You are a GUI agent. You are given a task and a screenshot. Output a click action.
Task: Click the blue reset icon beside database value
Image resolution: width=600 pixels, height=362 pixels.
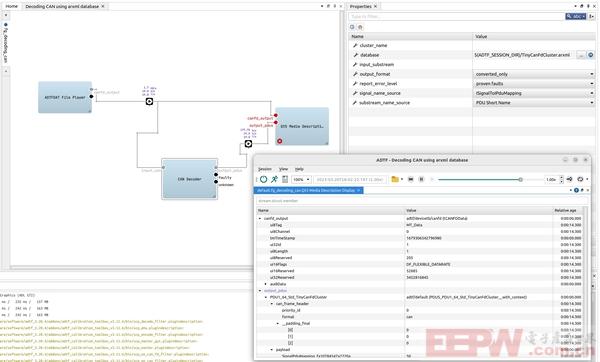[591, 55]
